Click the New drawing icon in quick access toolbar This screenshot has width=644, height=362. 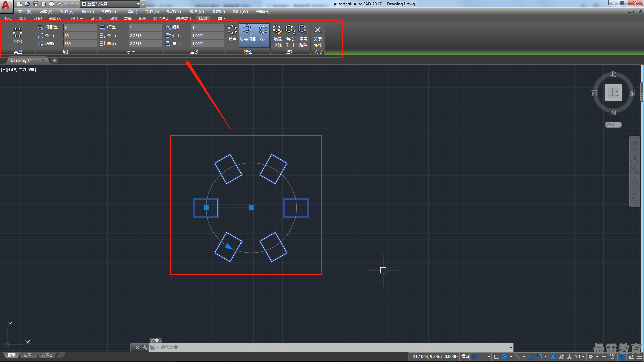(x=19, y=4)
